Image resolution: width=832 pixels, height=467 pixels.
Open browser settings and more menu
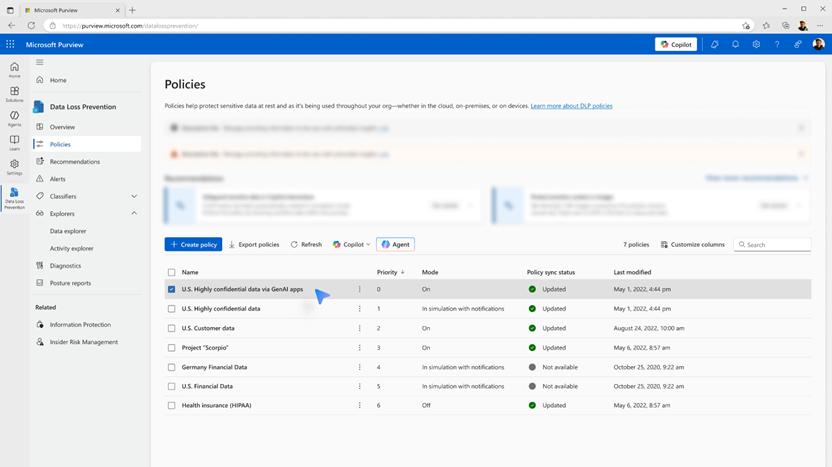[820, 25]
